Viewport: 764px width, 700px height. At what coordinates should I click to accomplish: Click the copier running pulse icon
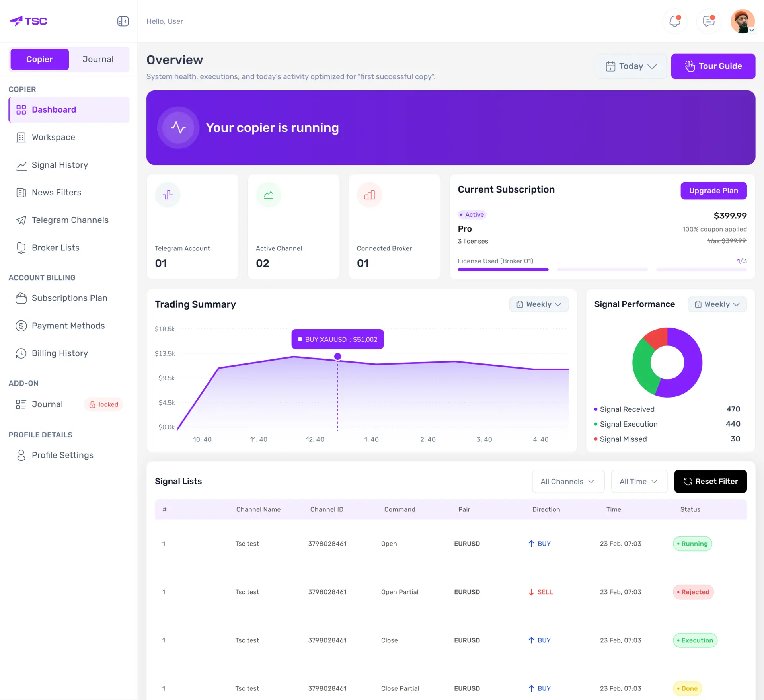tap(178, 127)
